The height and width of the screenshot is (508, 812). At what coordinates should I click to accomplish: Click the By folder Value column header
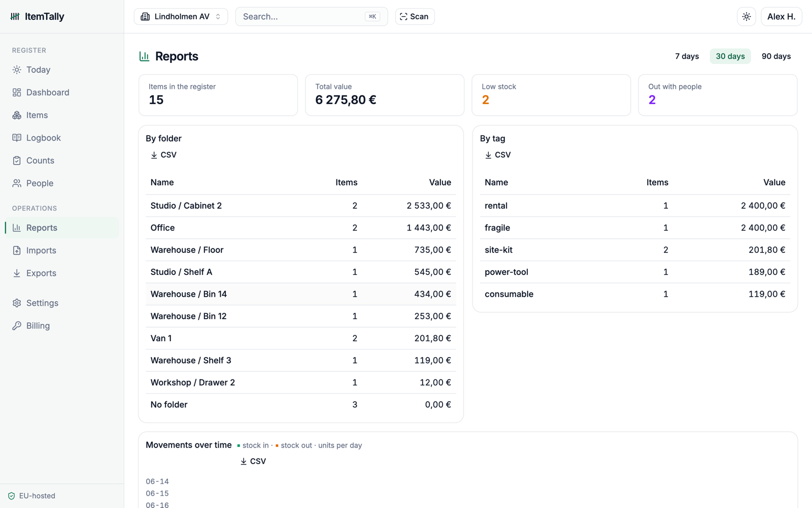pos(440,182)
